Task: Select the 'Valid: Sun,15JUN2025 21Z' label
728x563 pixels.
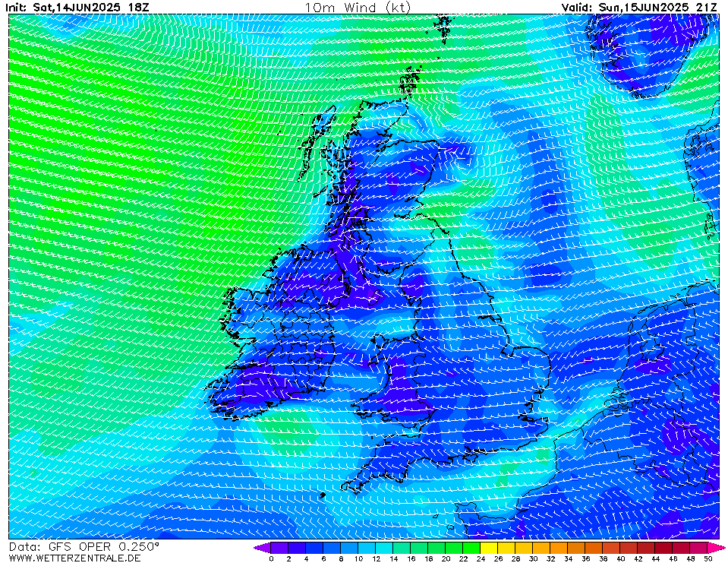Action: point(639,8)
